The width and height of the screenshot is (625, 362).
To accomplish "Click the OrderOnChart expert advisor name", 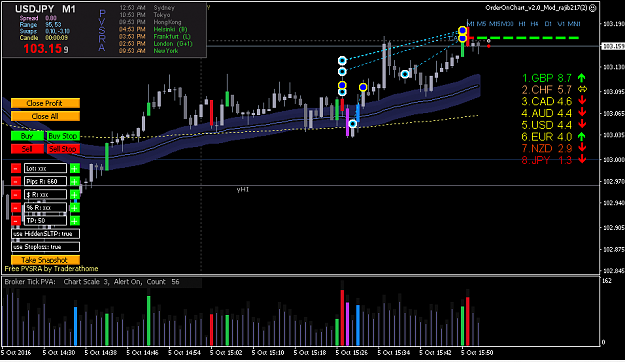I will coord(536,8).
